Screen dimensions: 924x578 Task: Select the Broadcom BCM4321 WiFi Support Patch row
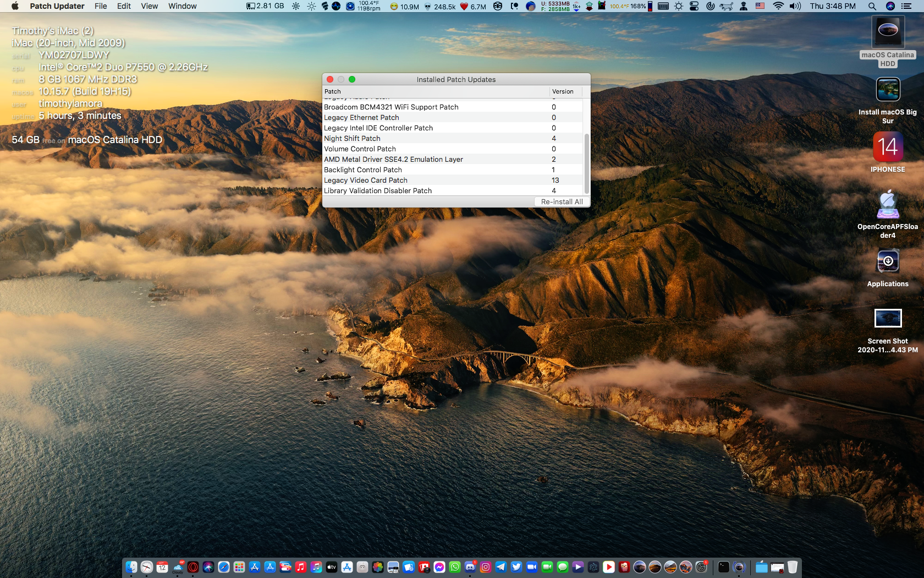(452, 107)
